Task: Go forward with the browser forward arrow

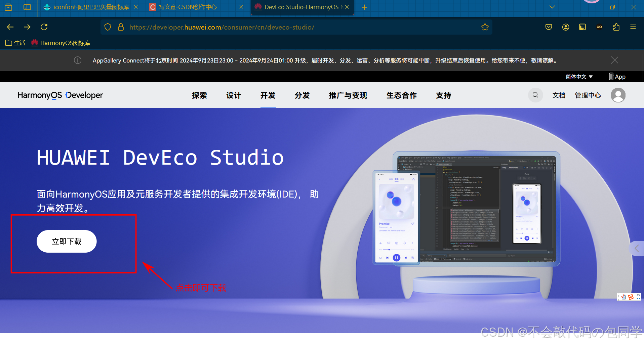Action: [27, 27]
